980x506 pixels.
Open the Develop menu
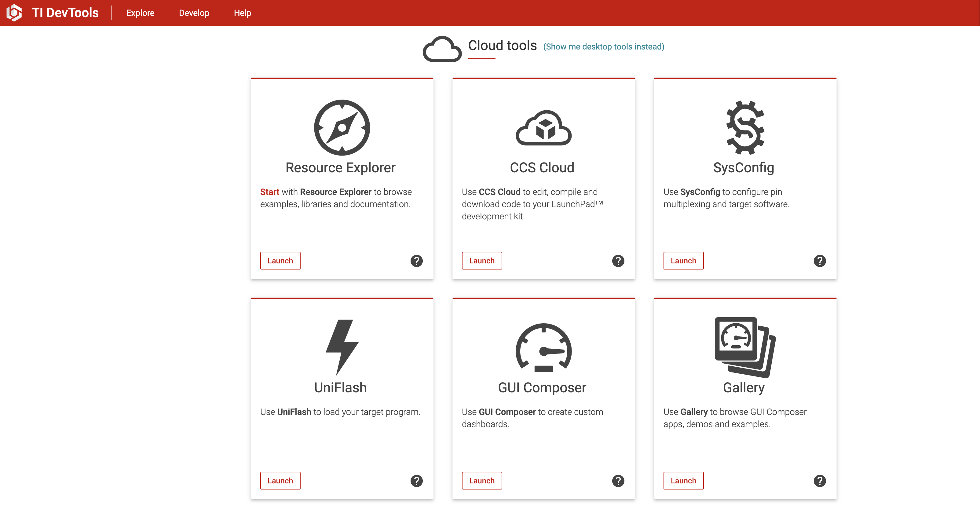click(194, 13)
